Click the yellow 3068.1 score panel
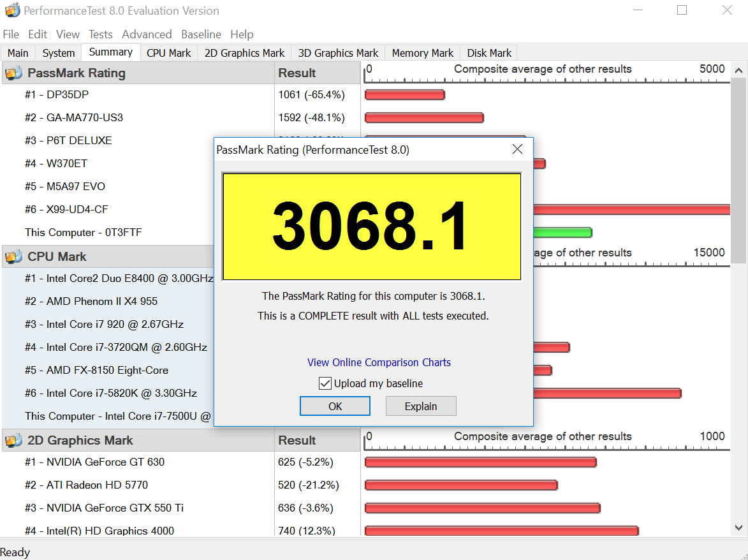Screen dimensions: 748x560 pyautogui.click(x=372, y=226)
